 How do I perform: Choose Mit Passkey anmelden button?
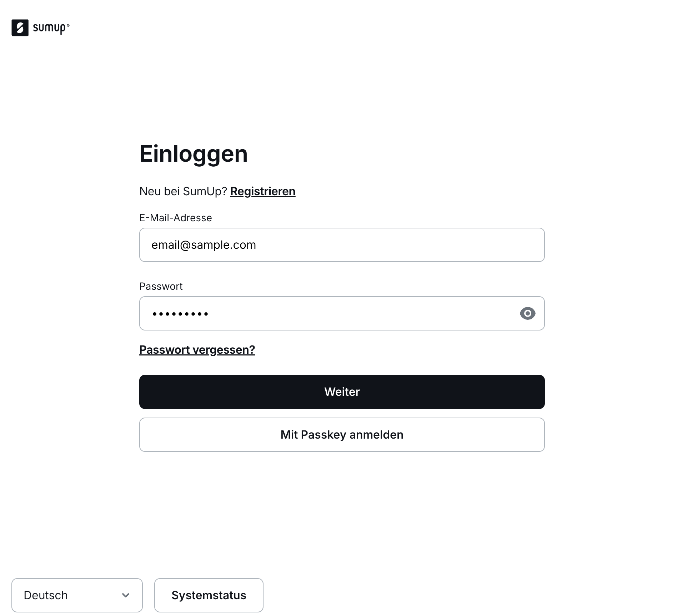(x=342, y=435)
